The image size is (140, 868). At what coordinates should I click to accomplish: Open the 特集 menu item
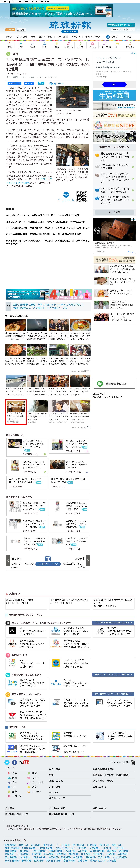[x=33, y=36]
